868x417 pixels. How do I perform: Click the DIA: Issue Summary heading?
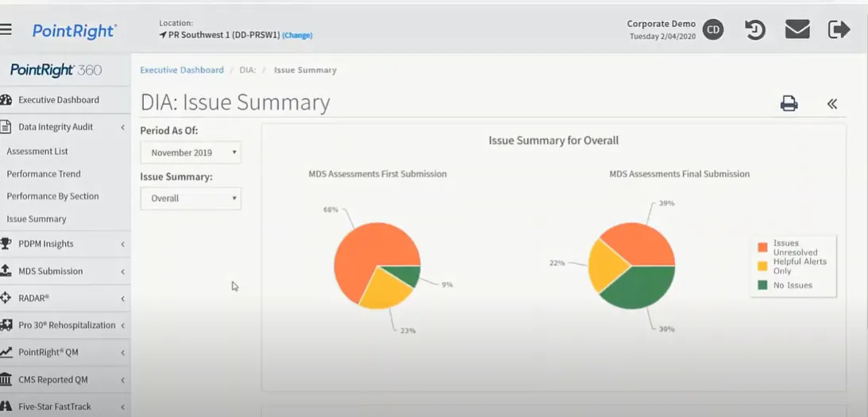click(x=235, y=102)
